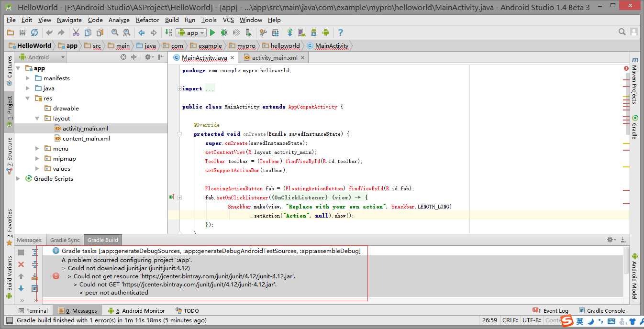Open the TODO tool window button
Image resolution: width=644 pixels, height=329 pixels.
coord(187,311)
